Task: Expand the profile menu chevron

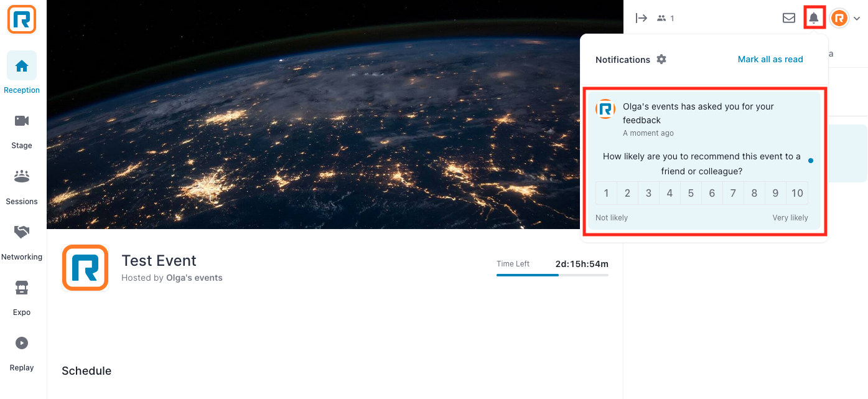Action: [x=857, y=19]
